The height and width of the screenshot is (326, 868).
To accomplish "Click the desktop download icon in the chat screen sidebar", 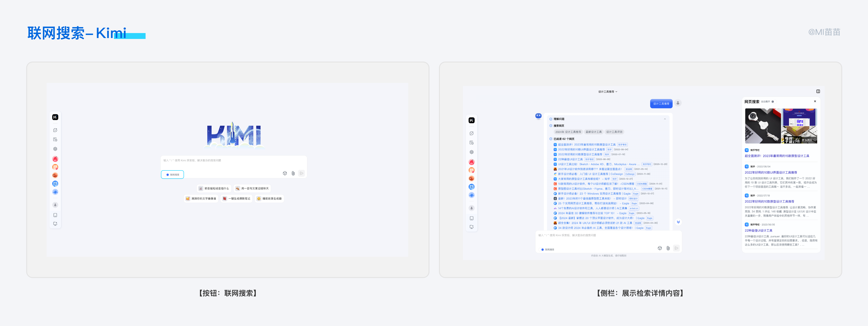I will pos(471,227).
